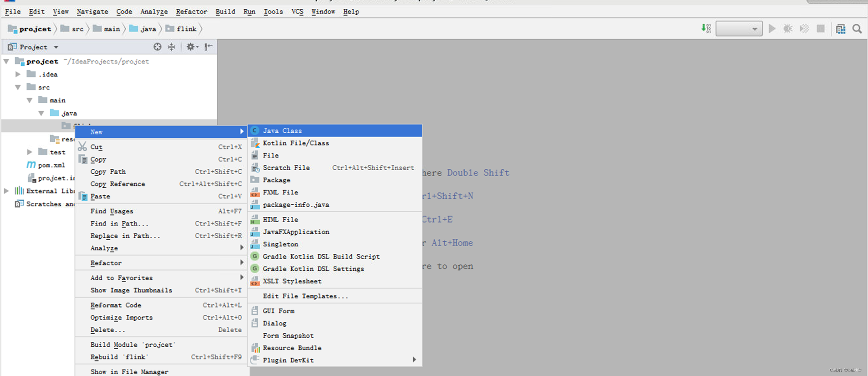This screenshot has width=868, height=376.
Task: Open the Navigate menu
Action: click(x=92, y=12)
